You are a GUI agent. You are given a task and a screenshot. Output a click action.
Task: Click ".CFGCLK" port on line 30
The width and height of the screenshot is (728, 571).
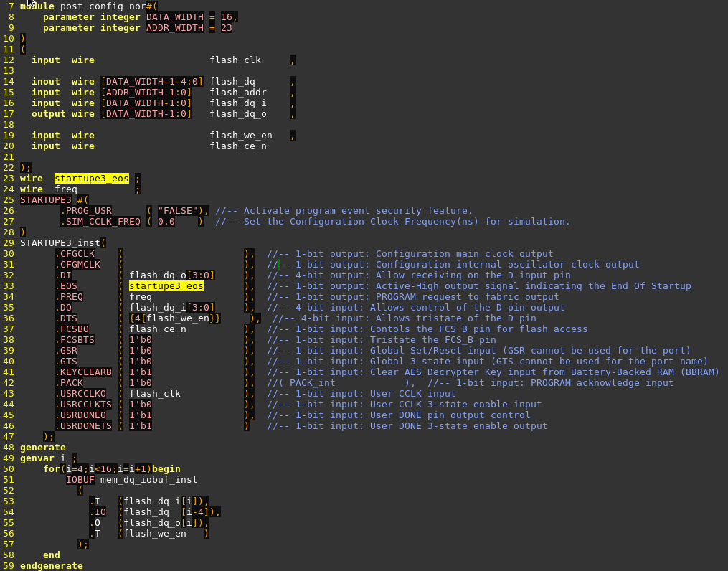click(x=75, y=254)
